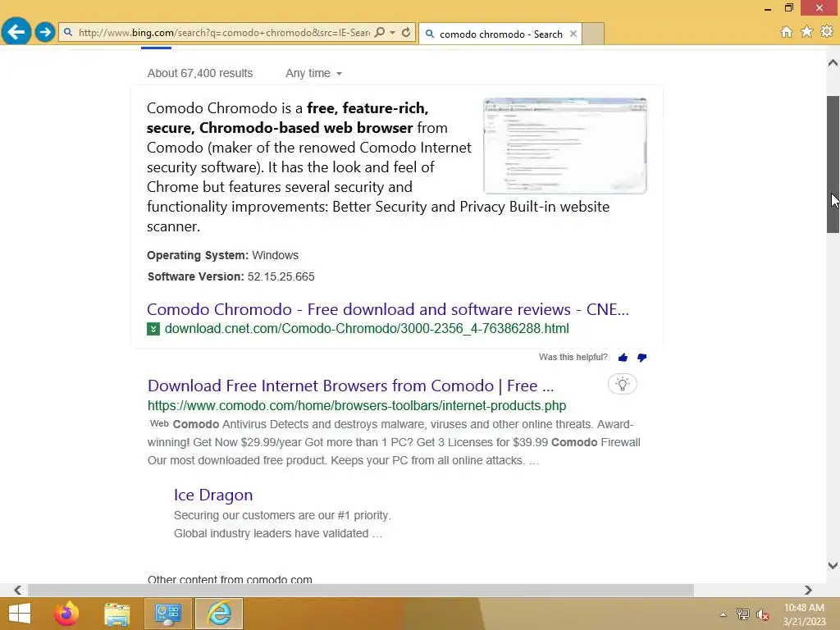
Task: Open Favorites with the star icon
Action: (x=806, y=32)
